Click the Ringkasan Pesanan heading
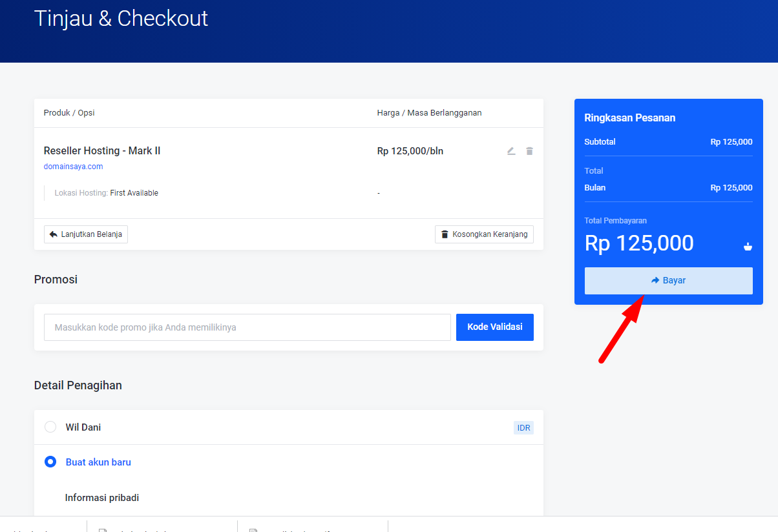The width and height of the screenshot is (778, 532). tap(629, 118)
